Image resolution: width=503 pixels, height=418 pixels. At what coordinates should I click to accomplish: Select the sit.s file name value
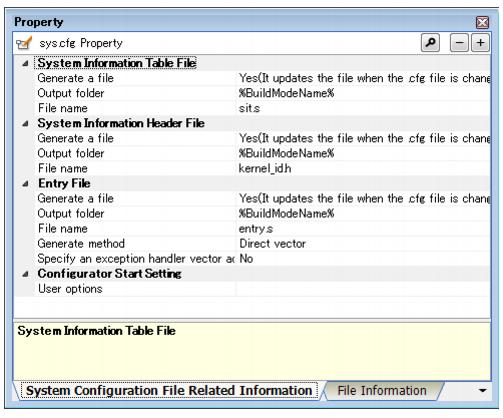(x=363, y=108)
